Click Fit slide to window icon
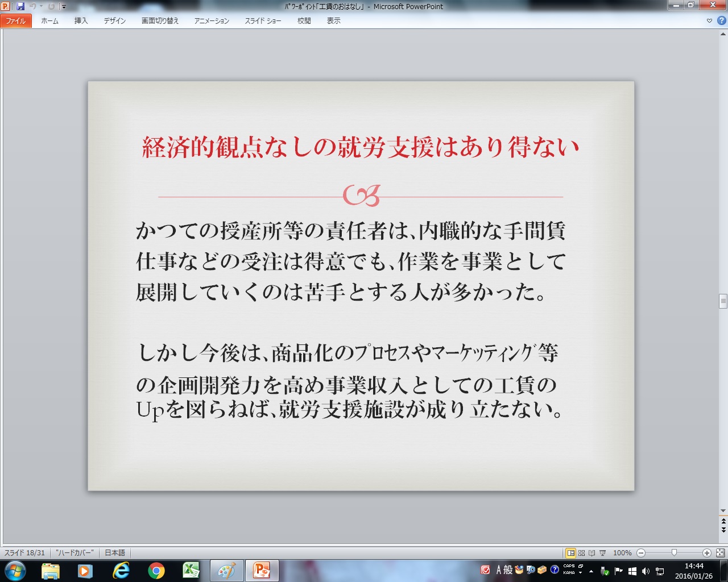The width and height of the screenshot is (728, 582). [720, 552]
